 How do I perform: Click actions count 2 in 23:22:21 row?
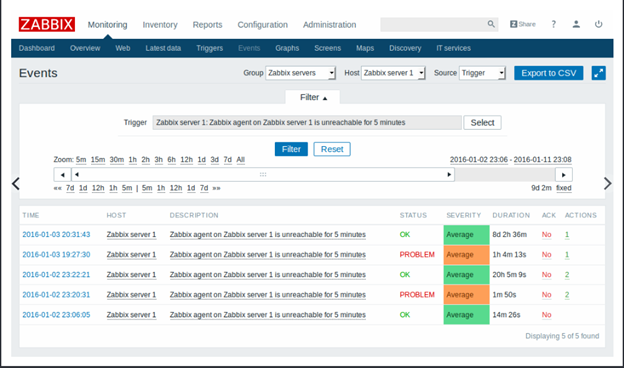[x=567, y=275]
